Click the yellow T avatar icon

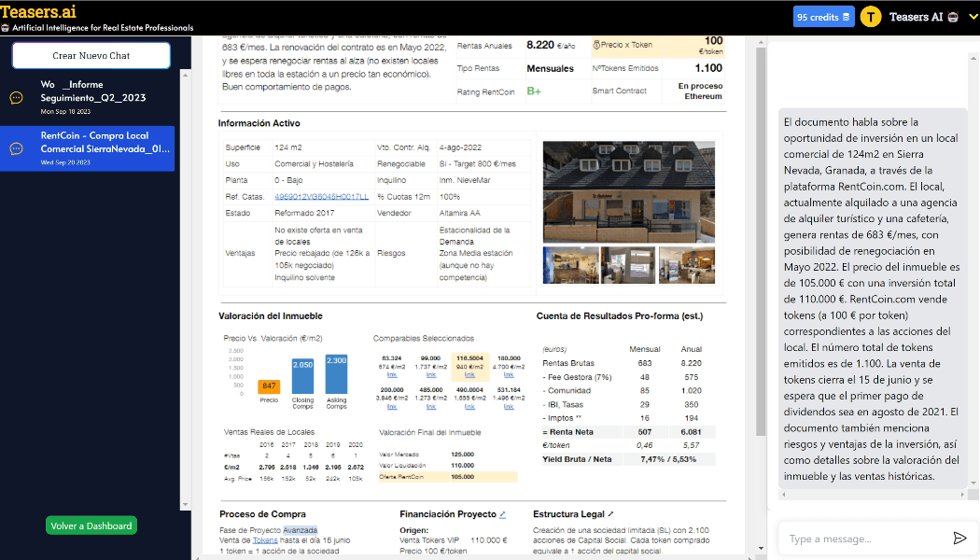click(871, 17)
